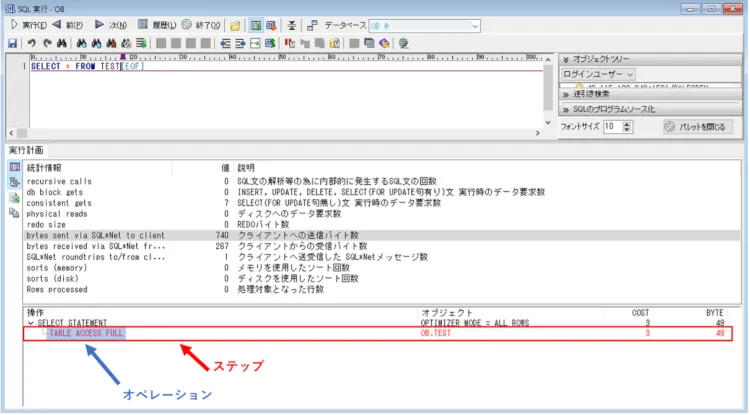Click the red bars with hand icon
This screenshot has height=415, width=750.
point(290,44)
